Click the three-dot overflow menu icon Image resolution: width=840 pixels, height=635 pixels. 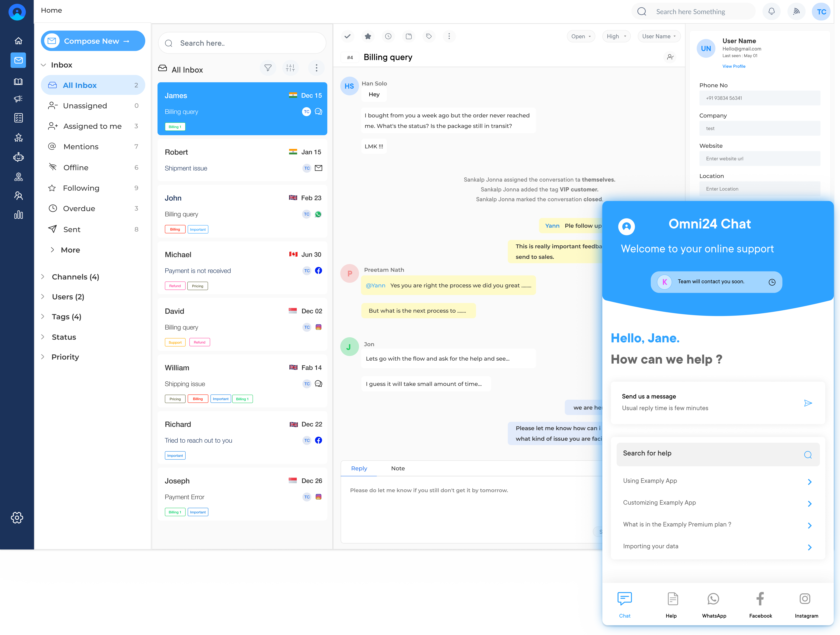point(450,36)
